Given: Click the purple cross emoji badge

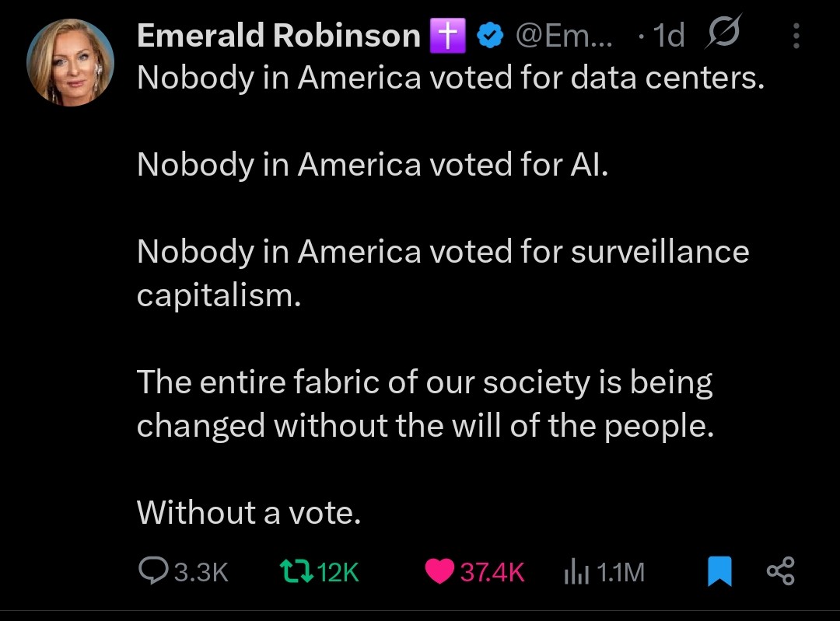Looking at the screenshot, I should pos(447,36).
